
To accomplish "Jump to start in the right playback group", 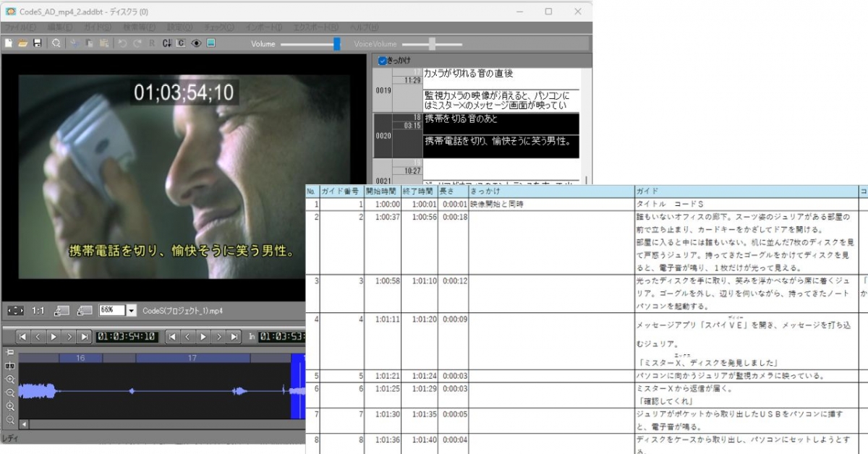I will tap(172, 336).
